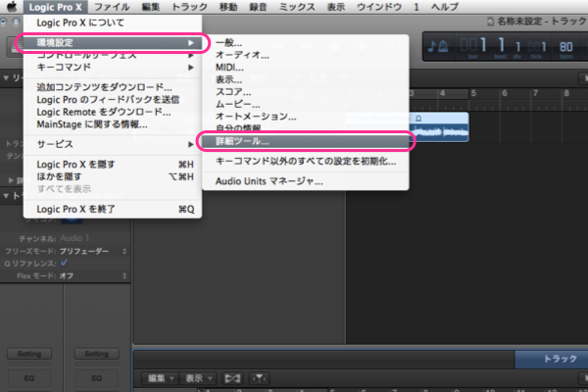Viewport: 588px width, 392px height.
Task: Open オートメーション preferences
Action: (305, 117)
